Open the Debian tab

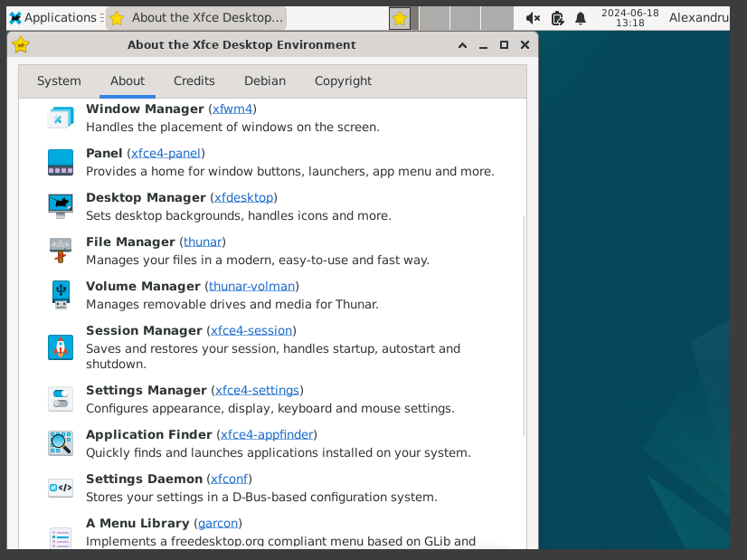264,81
